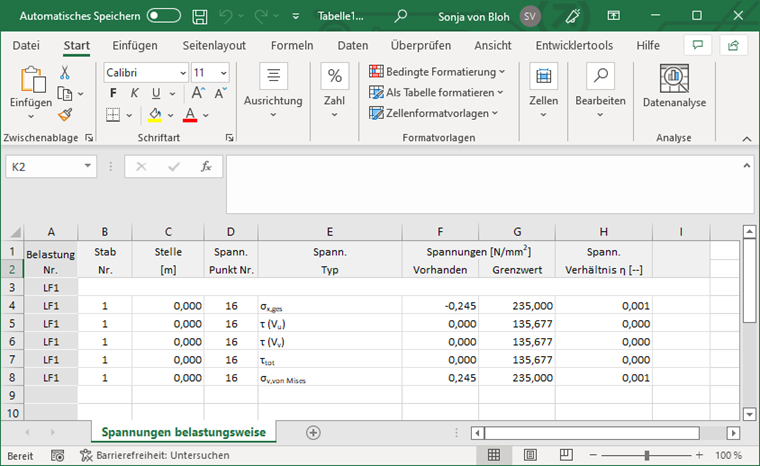Open the fill color dropdown arrow
This screenshot has width=760, height=466.
[x=171, y=115]
